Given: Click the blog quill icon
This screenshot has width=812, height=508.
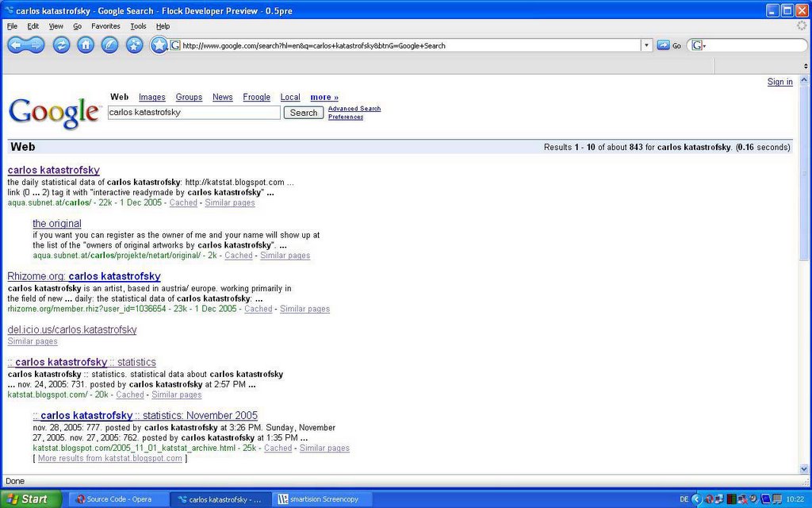Looking at the screenshot, I should (x=109, y=45).
